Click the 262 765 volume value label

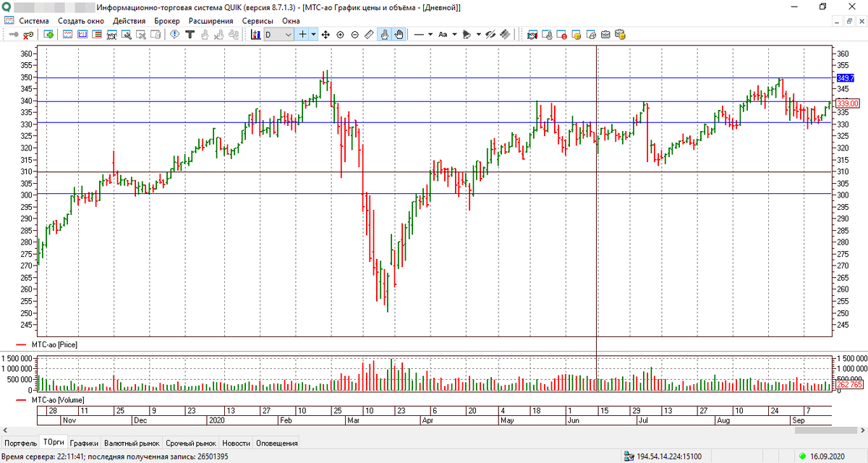pos(848,386)
